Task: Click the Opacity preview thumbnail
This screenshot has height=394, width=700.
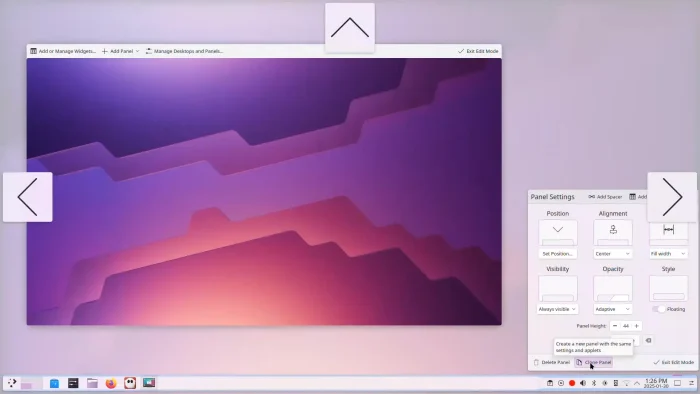Action: (613, 288)
